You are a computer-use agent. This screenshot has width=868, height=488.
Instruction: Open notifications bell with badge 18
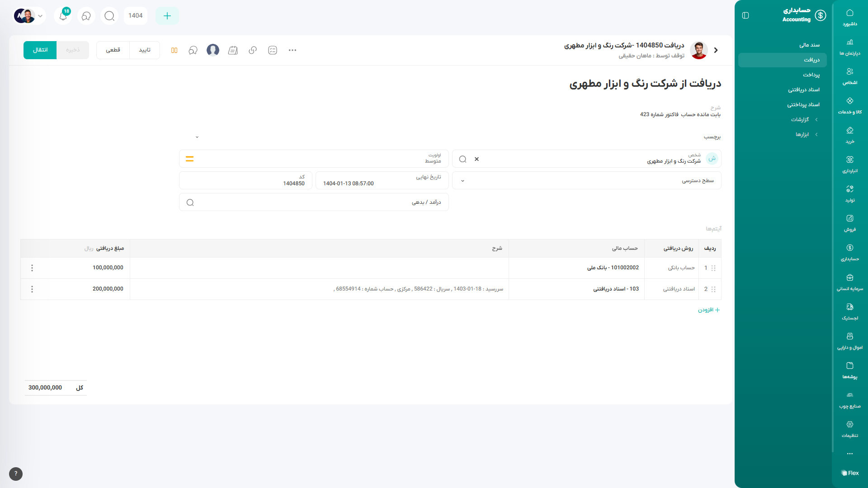[63, 16]
